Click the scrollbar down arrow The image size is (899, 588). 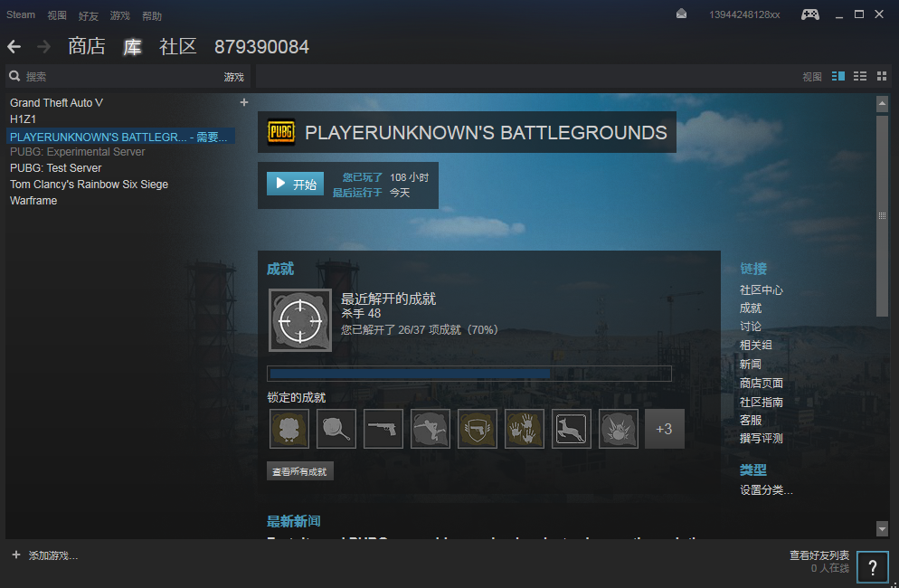pos(882,527)
